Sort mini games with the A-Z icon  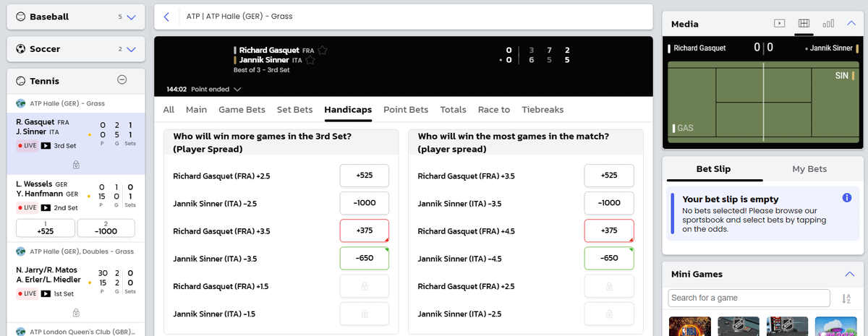(x=846, y=298)
